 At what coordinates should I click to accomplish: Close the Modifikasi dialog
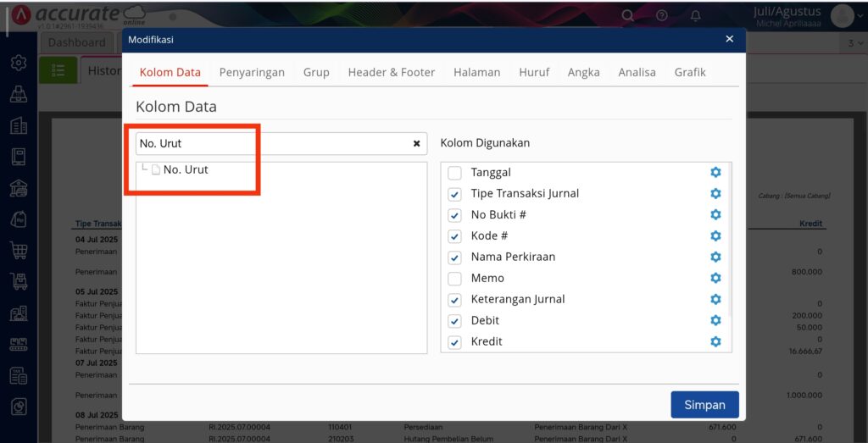click(x=730, y=39)
